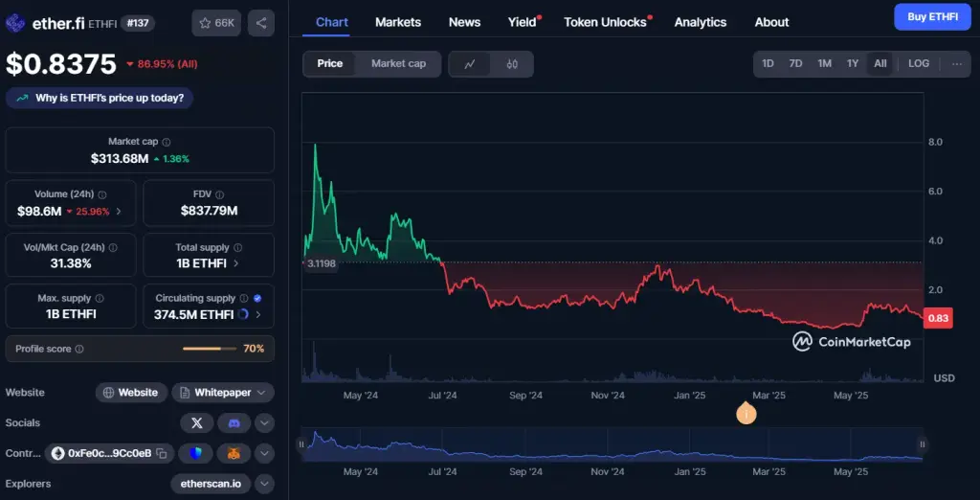The image size is (980, 500).
Task: Click Profile score info icon
Action: coord(79,350)
